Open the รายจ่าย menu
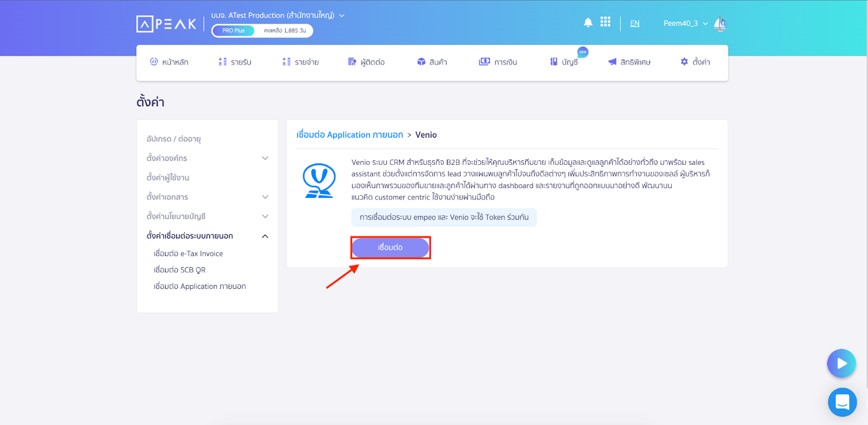The height and width of the screenshot is (425, 868). 301,62
